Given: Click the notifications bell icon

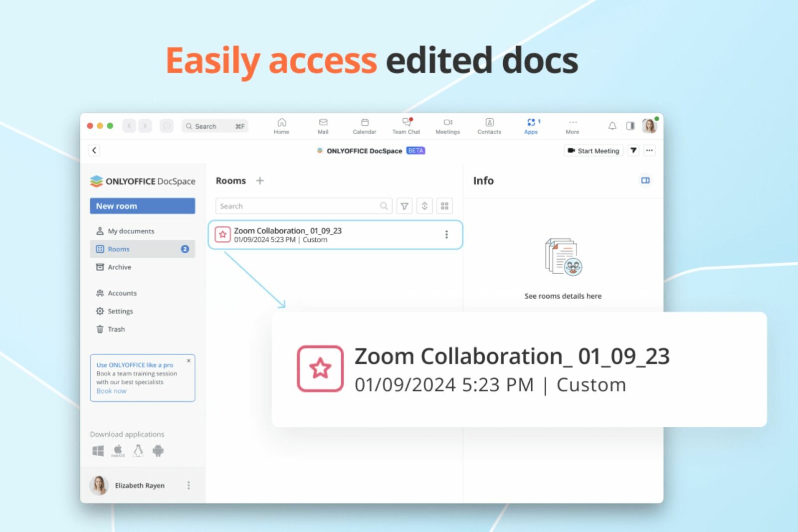Looking at the screenshot, I should (612, 126).
